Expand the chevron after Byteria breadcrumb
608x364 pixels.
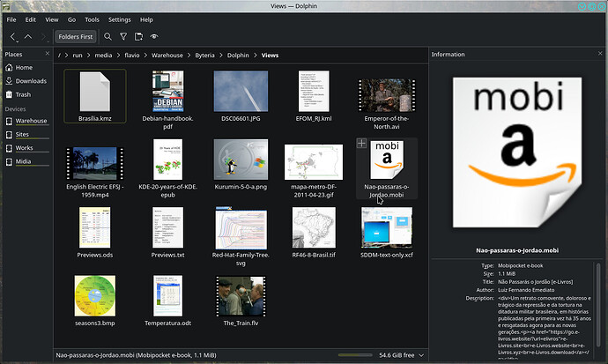(x=221, y=56)
